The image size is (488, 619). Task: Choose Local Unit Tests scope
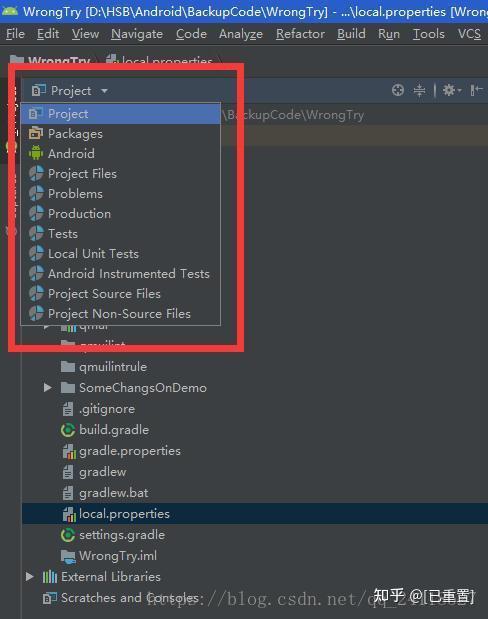(120, 254)
